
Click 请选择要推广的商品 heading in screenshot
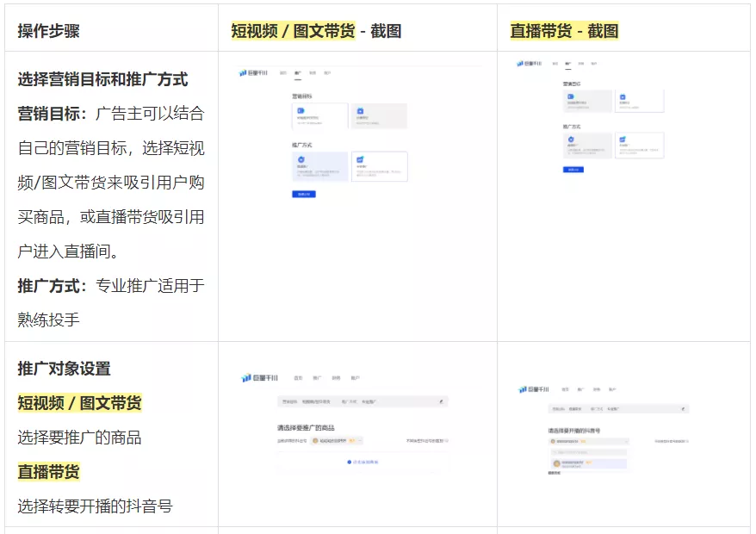(306, 428)
